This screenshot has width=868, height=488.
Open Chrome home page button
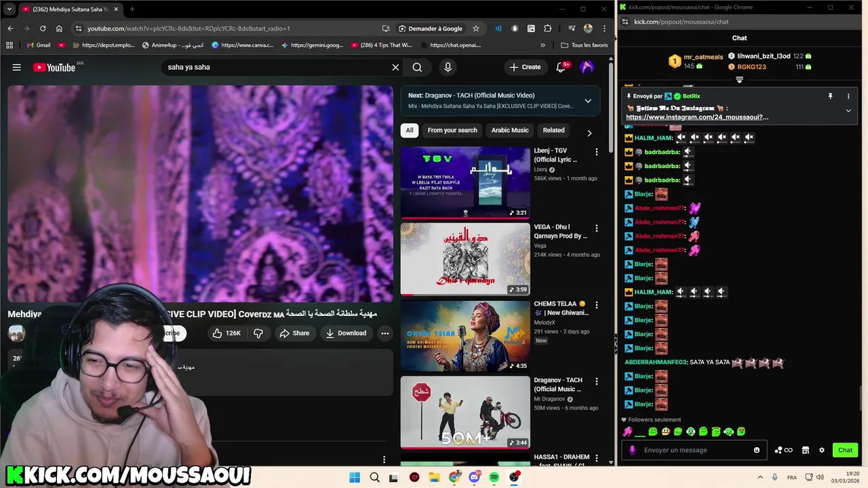click(x=59, y=28)
